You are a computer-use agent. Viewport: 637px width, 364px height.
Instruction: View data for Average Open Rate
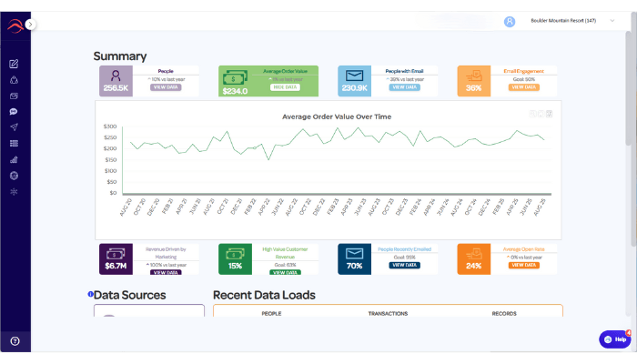[x=524, y=265]
